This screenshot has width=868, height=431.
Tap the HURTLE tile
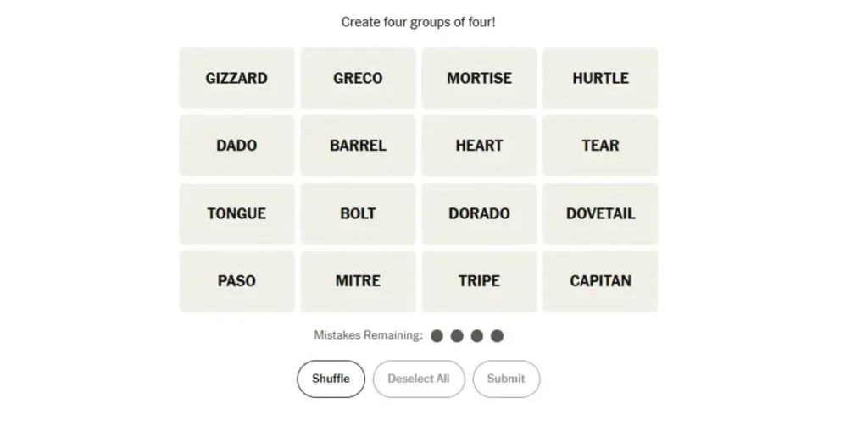click(600, 78)
